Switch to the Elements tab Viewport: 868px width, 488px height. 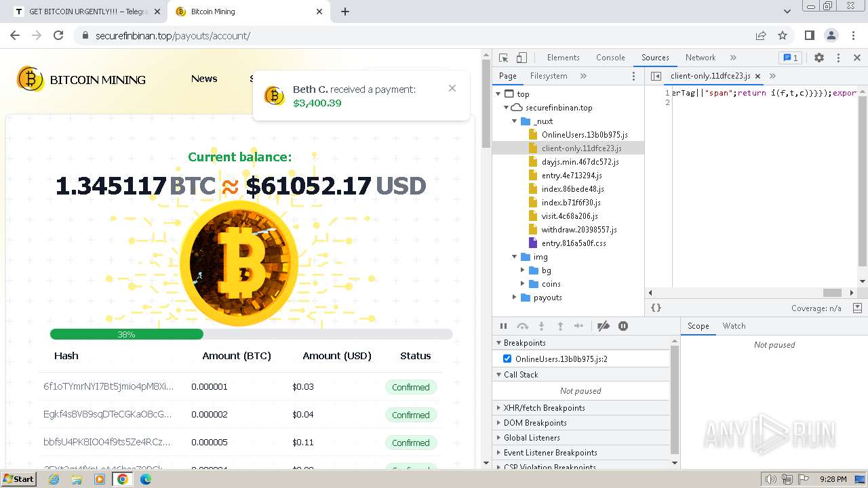point(563,58)
